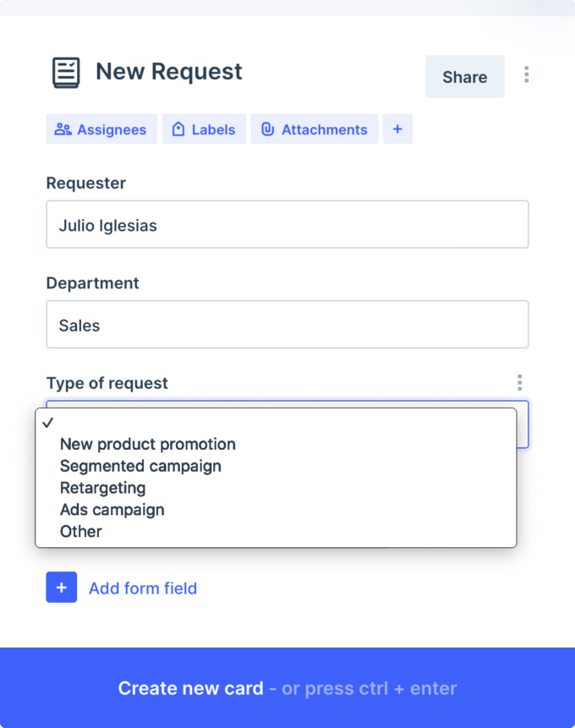Viewport: 575px width, 728px height.
Task: Select Segmented campaign option
Action: 140,466
